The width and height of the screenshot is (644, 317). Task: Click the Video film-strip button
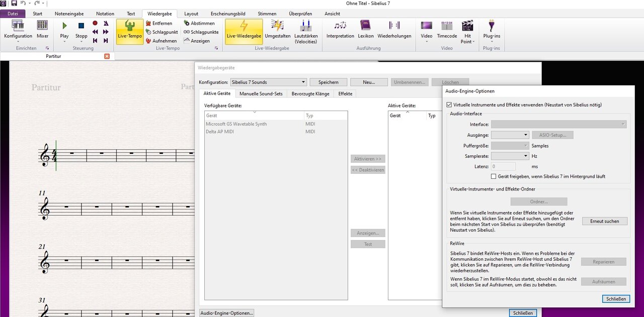[x=427, y=31]
